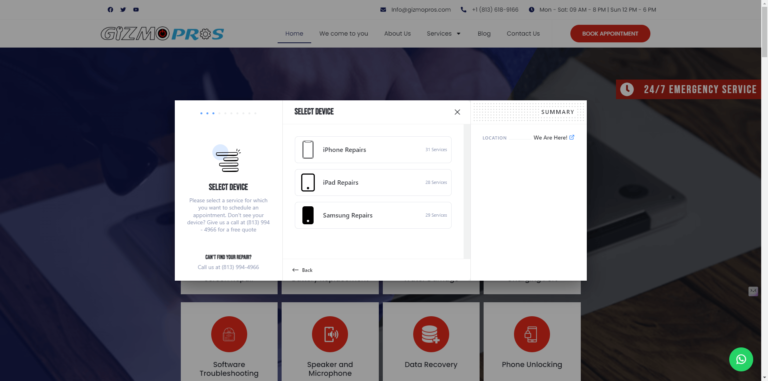Click the +1 (813) 618-9166 phone link
This screenshot has height=381, width=768.
point(495,9)
